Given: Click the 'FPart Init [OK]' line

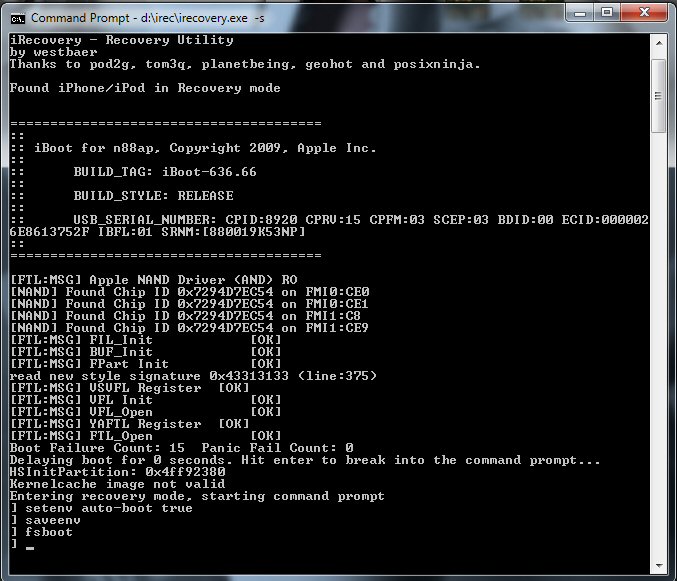Looking at the screenshot, I should pos(146,364).
